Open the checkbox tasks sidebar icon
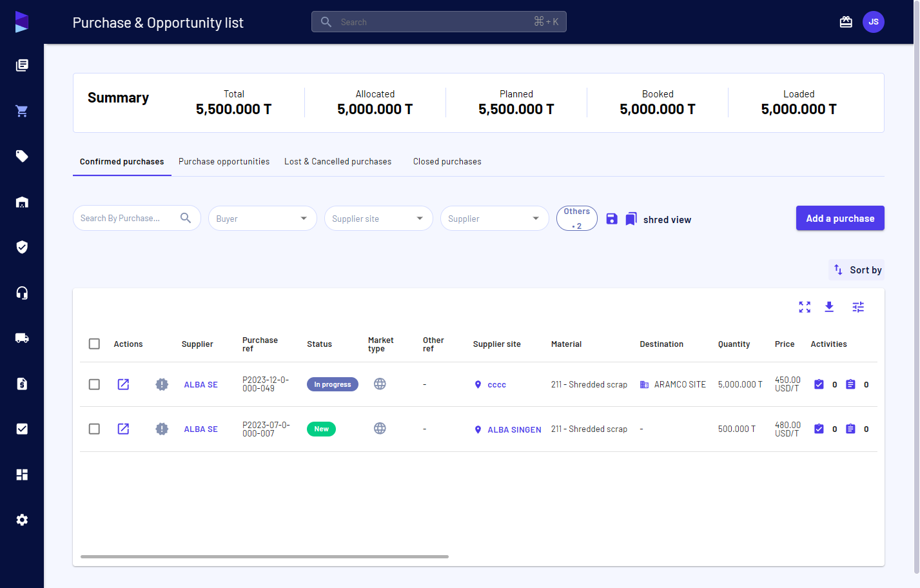The image size is (920, 588). [22, 429]
